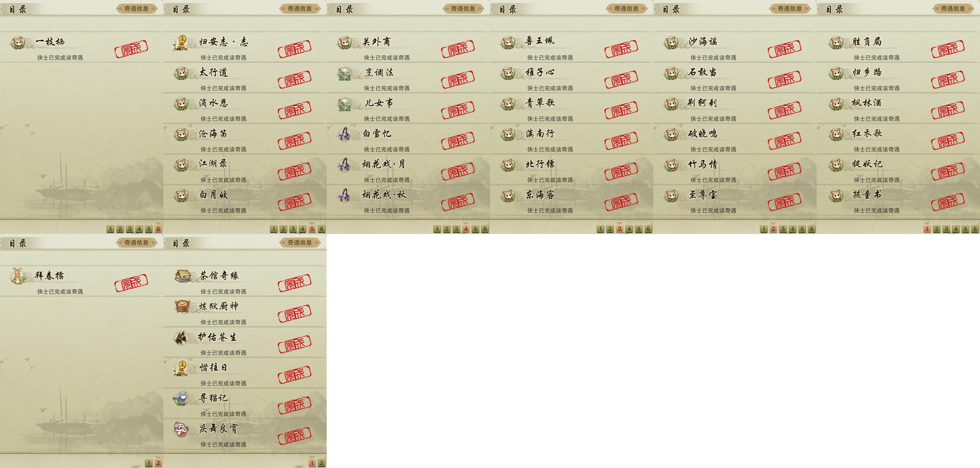Select the 荆轲刺 adventure entry
980x468 pixels.
(735, 109)
